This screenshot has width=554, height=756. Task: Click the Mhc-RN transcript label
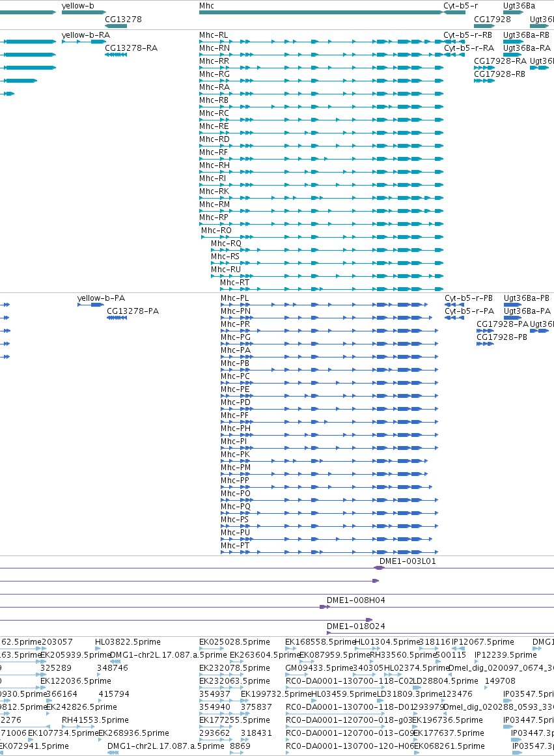[x=215, y=48]
